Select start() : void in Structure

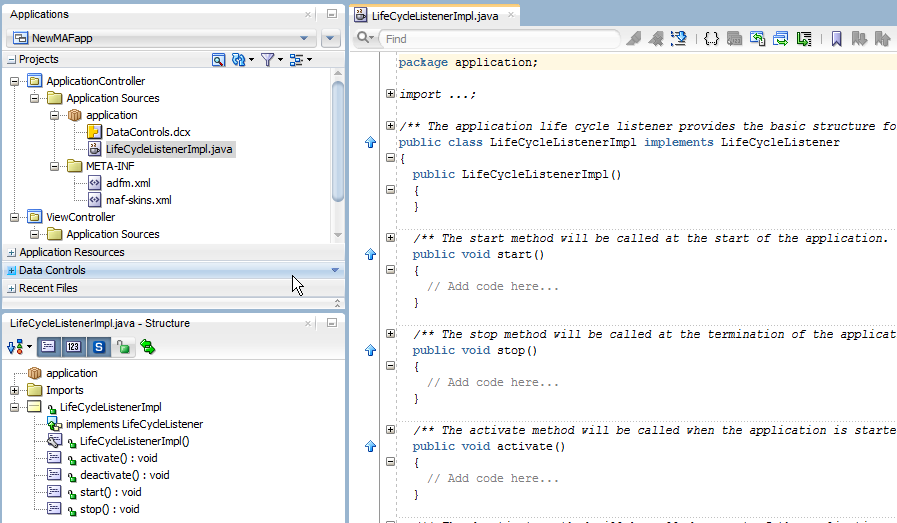(110, 493)
